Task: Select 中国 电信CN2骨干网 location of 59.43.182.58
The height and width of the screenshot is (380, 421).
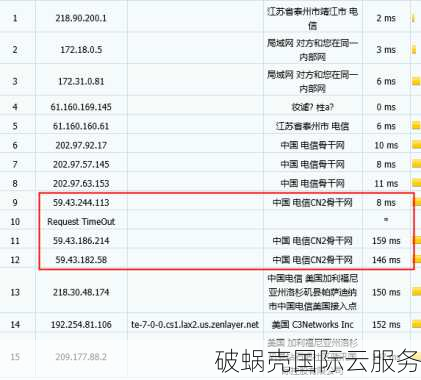Action: [x=312, y=260]
